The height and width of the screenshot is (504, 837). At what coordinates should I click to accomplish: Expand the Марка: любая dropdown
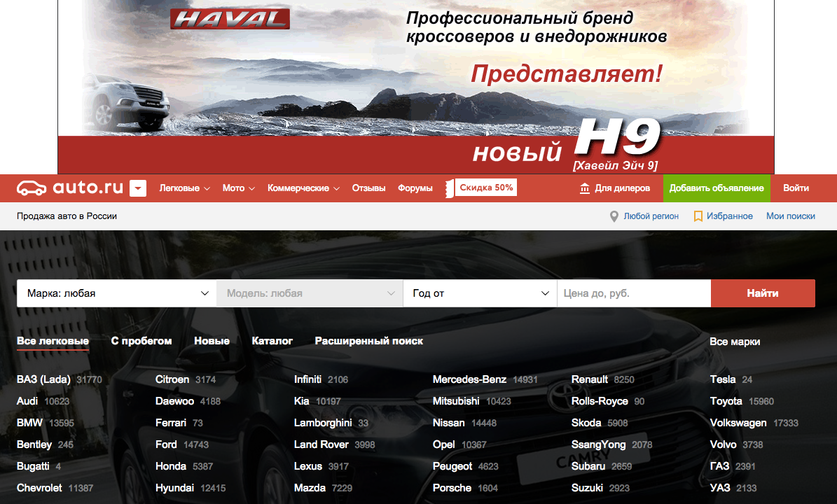[116, 293]
